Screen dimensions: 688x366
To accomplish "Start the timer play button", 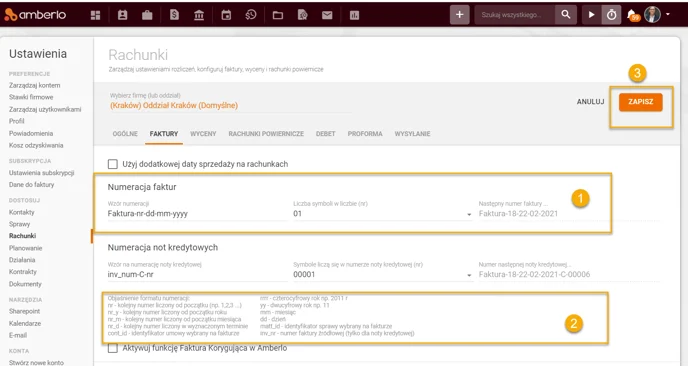I will 591,15.
